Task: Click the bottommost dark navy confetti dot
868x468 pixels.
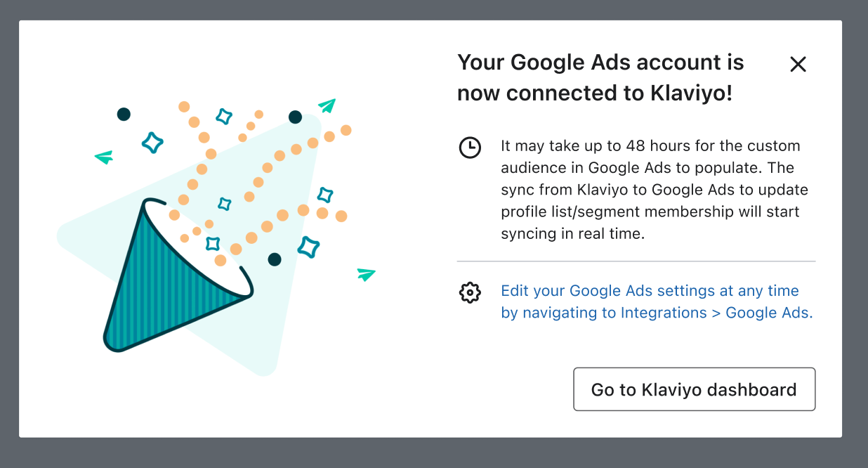Action: tap(275, 260)
